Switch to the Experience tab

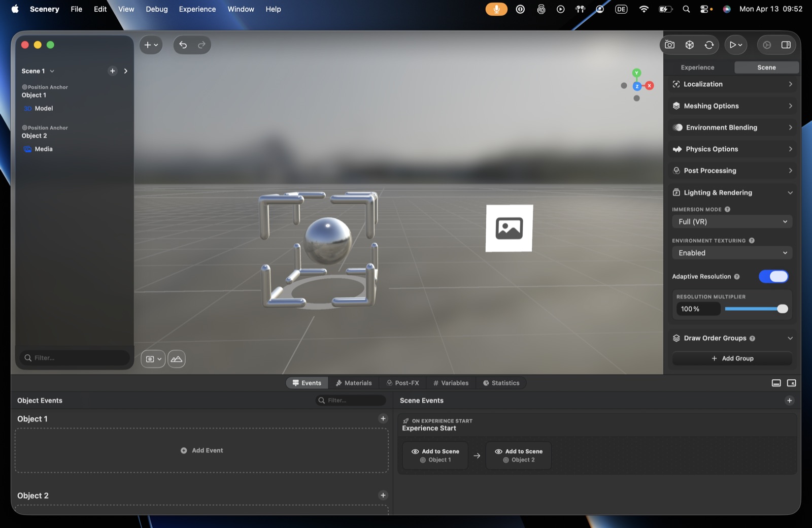click(x=697, y=68)
